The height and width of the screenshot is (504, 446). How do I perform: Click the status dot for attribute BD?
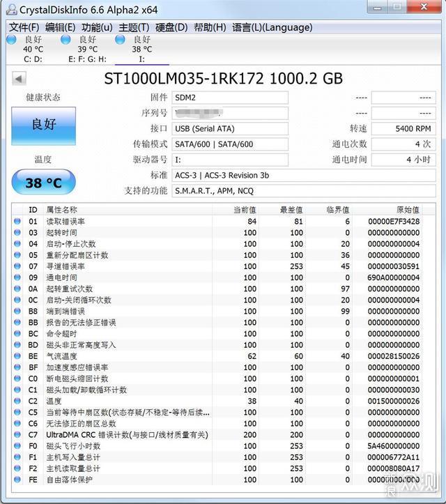[17, 345]
